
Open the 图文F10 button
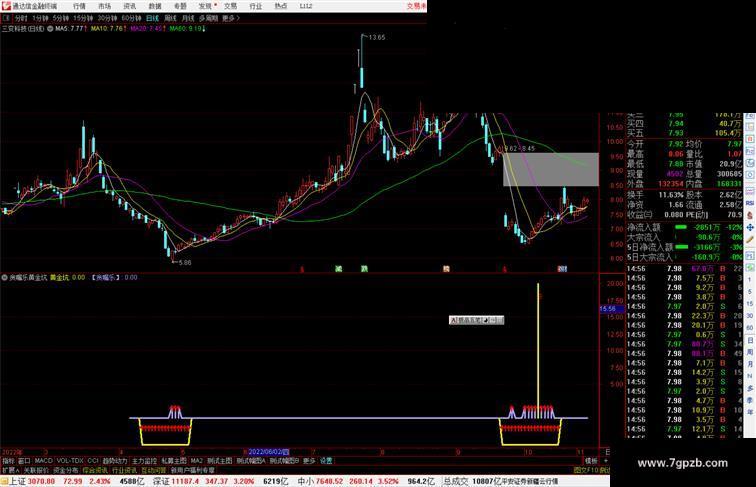click(x=586, y=470)
